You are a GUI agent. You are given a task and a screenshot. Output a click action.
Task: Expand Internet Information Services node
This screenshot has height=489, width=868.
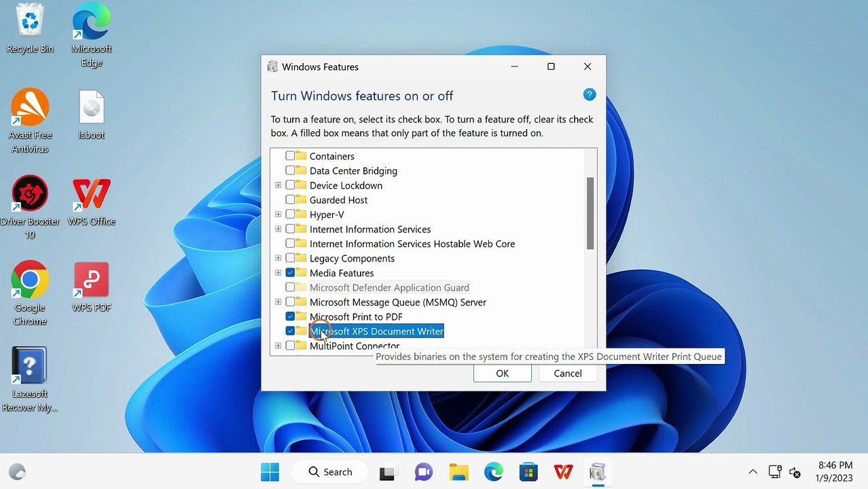(x=278, y=229)
